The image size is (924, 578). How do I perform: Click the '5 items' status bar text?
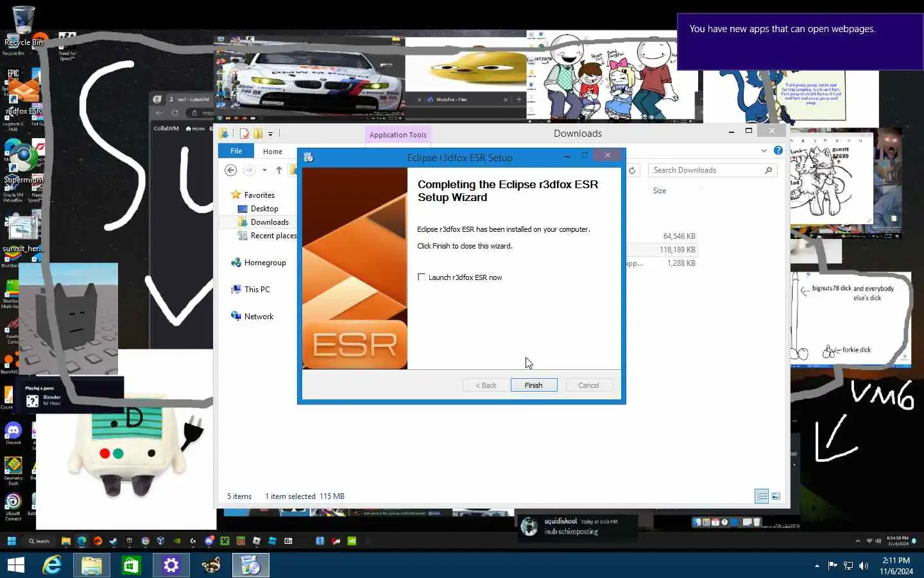coord(239,496)
